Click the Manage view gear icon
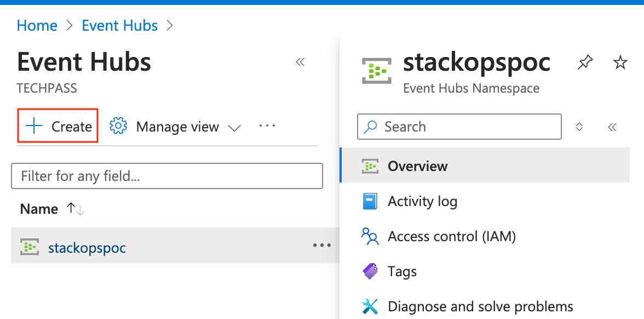Viewport: 644px width, 319px height. click(x=118, y=126)
